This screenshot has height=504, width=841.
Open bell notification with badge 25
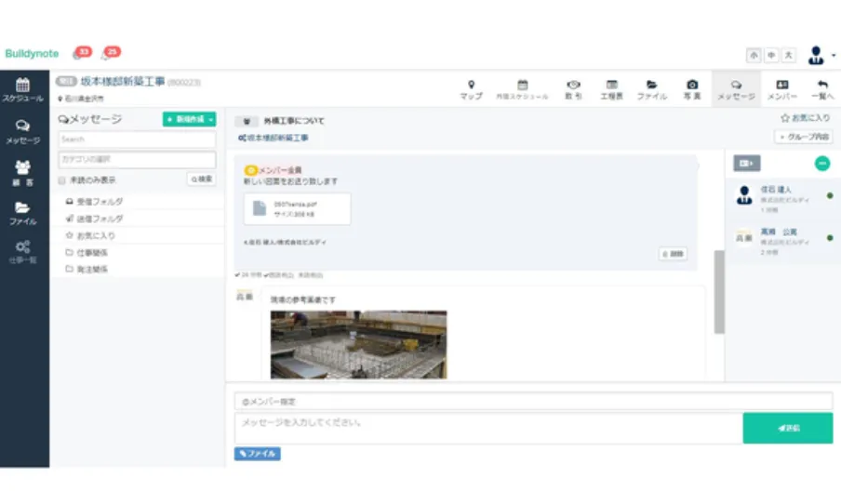[x=111, y=53]
